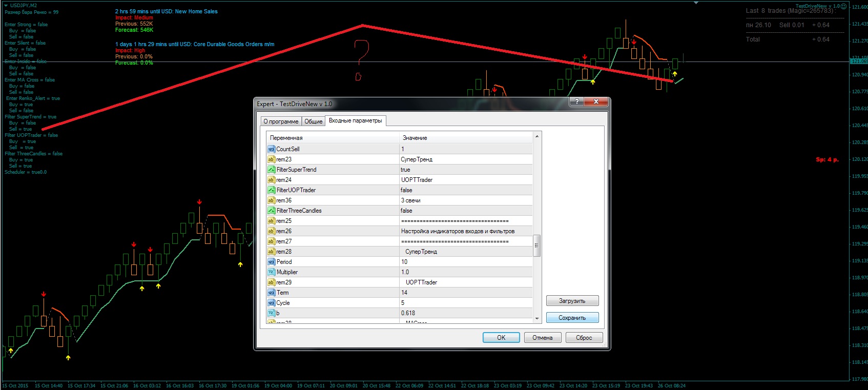Click the Размер бара Ренко = 99 label
The width and height of the screenshot is (868, 390).
click(x=31, y=12)
